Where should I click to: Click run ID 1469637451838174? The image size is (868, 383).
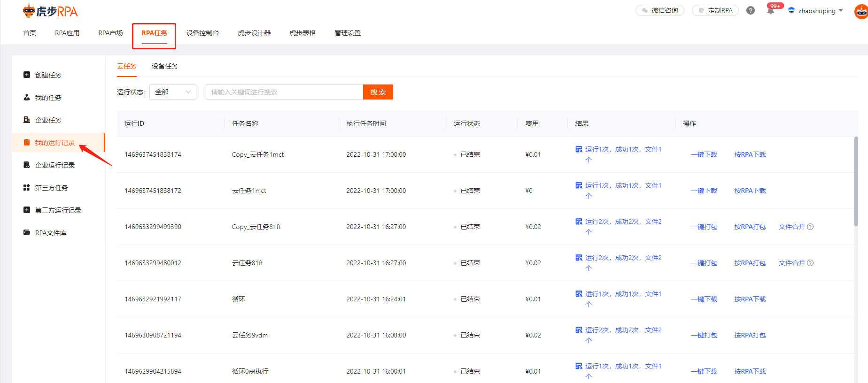point(153,154)
